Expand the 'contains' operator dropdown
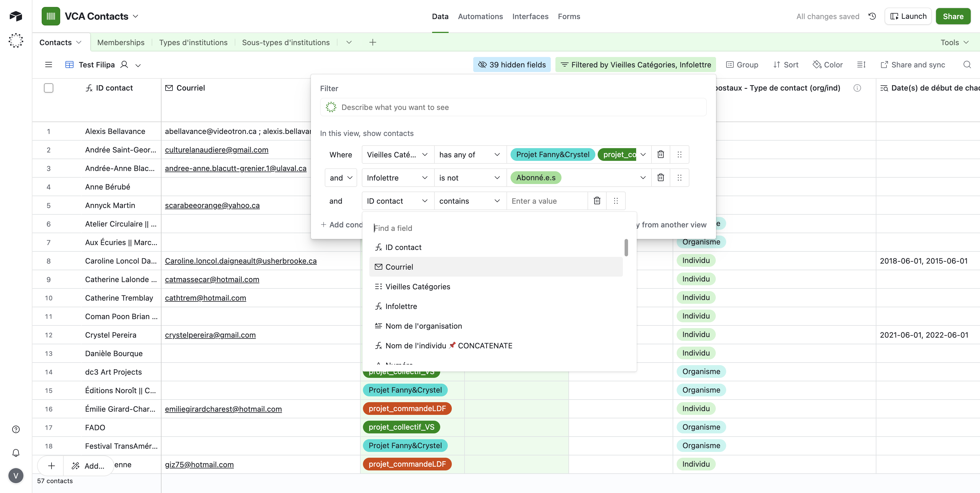The height and width of the screenshot is (493, 980). tap(469, 201)
